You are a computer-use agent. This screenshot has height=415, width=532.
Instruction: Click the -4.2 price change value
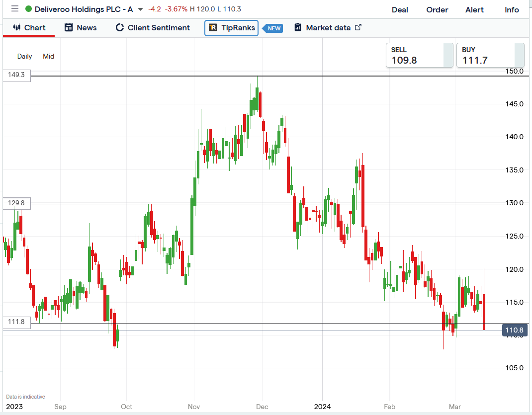154,9
